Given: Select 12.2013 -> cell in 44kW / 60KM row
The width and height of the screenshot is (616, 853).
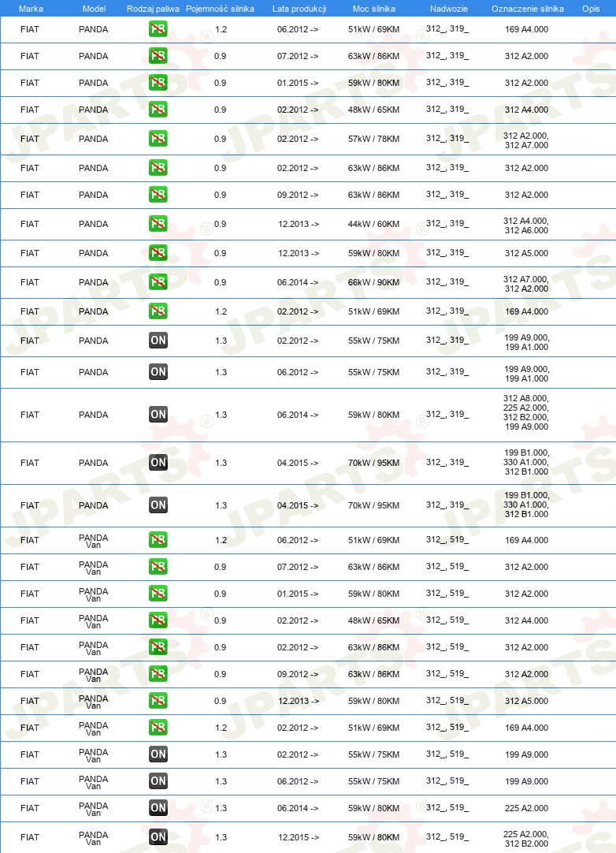Looking at the screenshot, I should [x=299, y=224].
